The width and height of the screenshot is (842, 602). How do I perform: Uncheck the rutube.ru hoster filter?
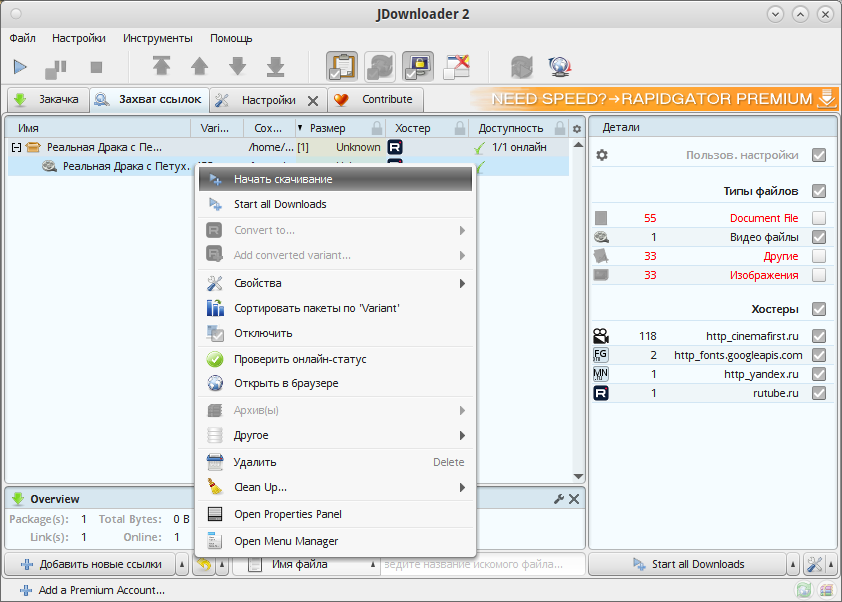[819, 393]
